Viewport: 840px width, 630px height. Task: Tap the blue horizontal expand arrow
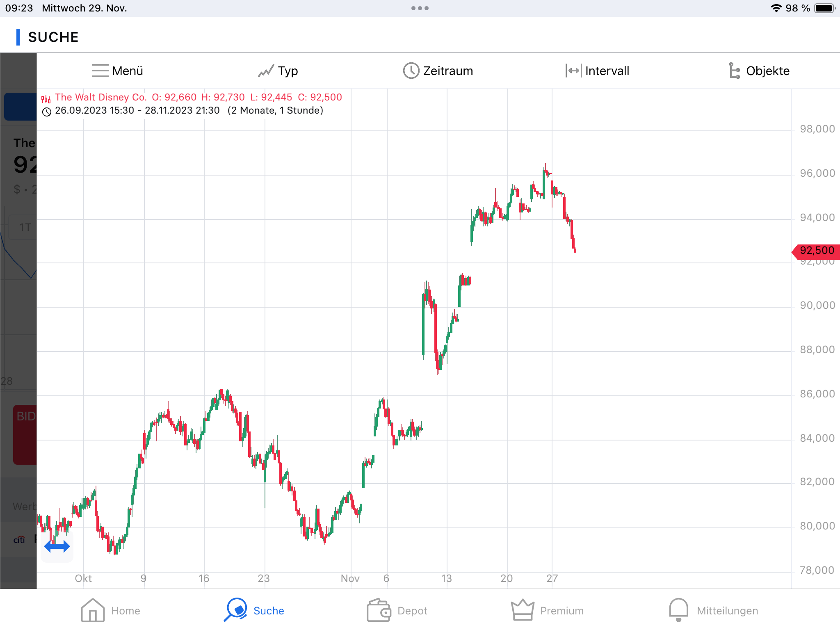coord(57,546)
